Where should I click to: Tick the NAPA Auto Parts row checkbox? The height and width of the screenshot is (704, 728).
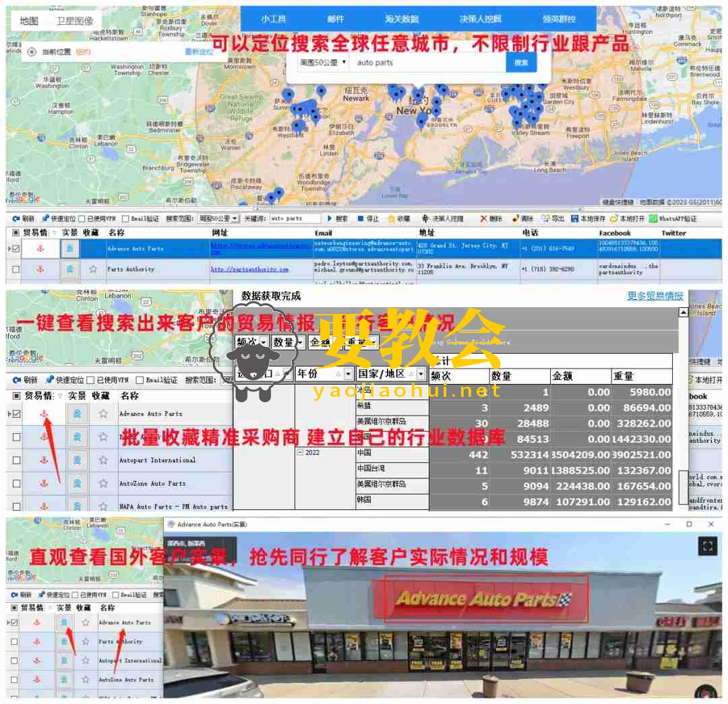16,507
